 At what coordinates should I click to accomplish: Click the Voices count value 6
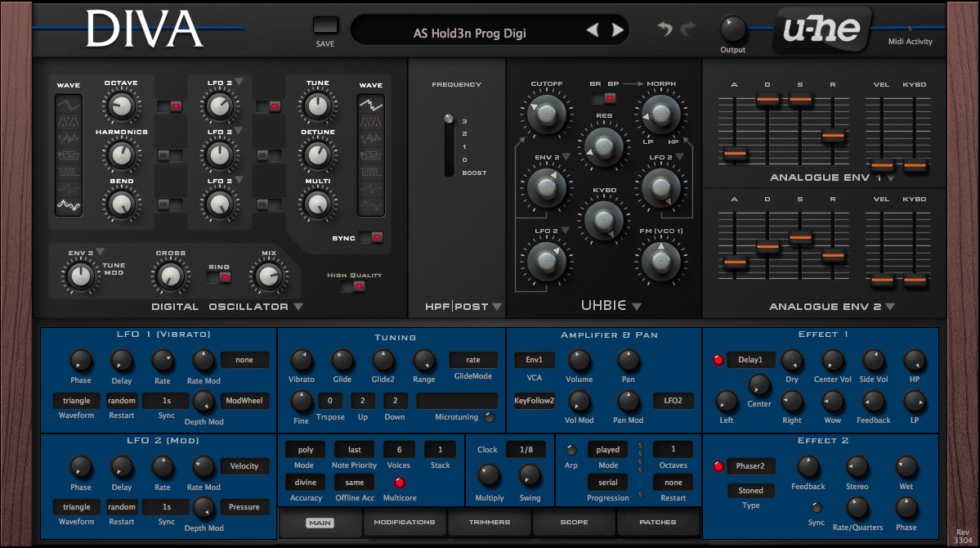coord(400,449)
